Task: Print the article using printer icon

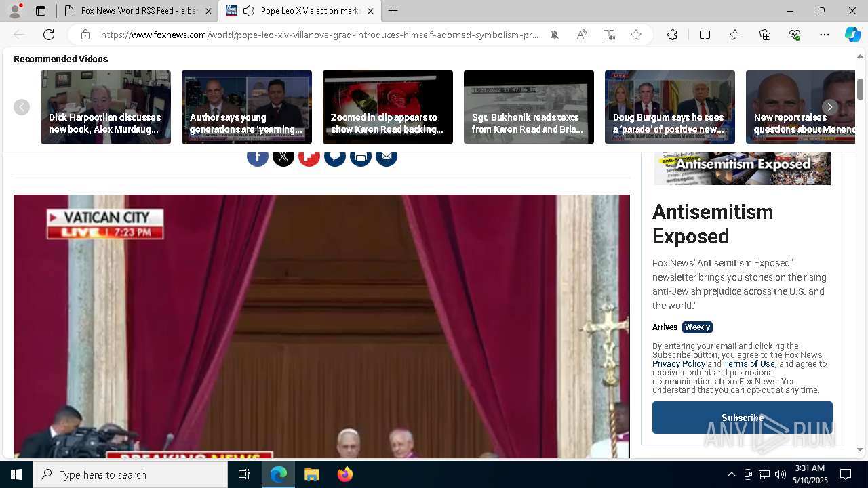Action: [x=361, y=157]
